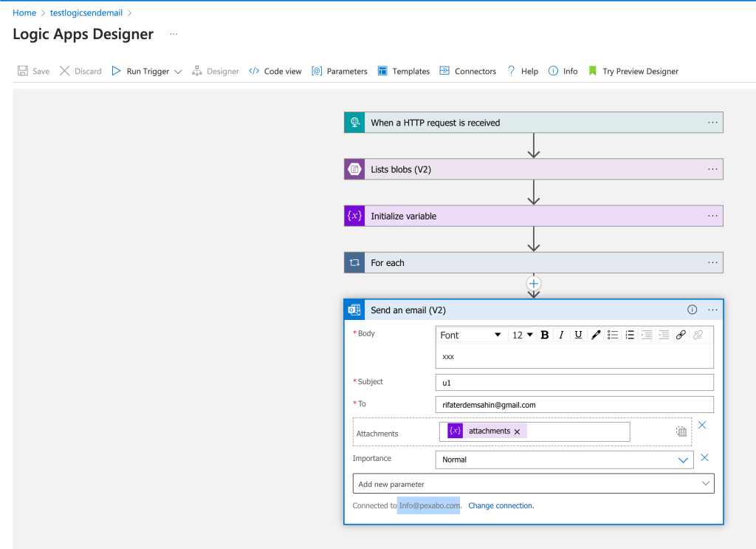Click Run Trigger play icon
The image size is (756, 549).
(x=116, y=71)
